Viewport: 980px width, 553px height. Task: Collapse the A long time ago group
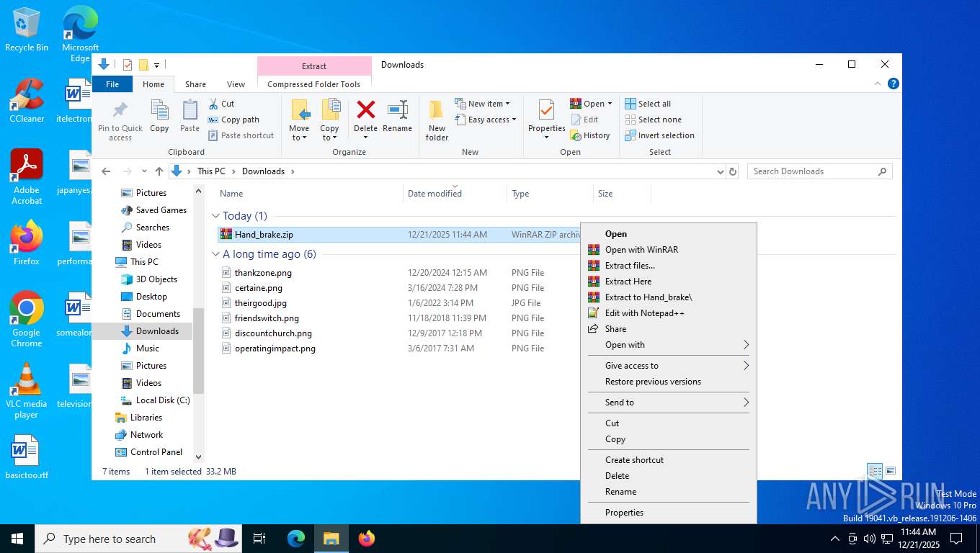[x=215, y=254]
